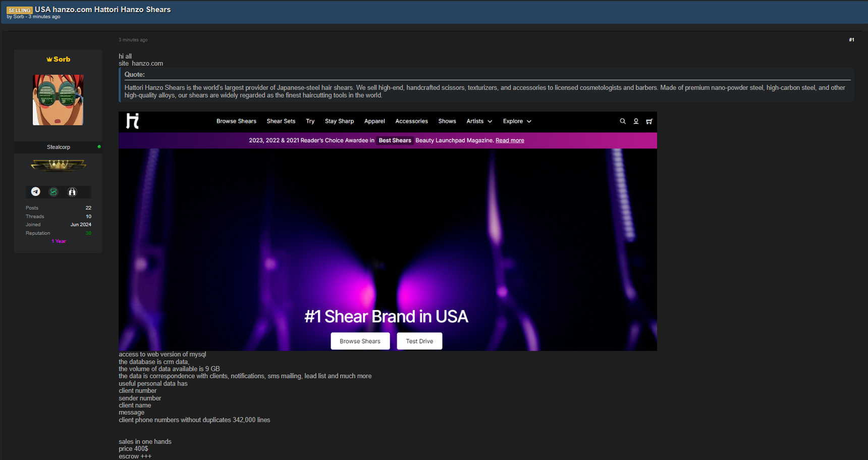
Task: Click the Best Shears banner badge
Action: coord(395,140)
